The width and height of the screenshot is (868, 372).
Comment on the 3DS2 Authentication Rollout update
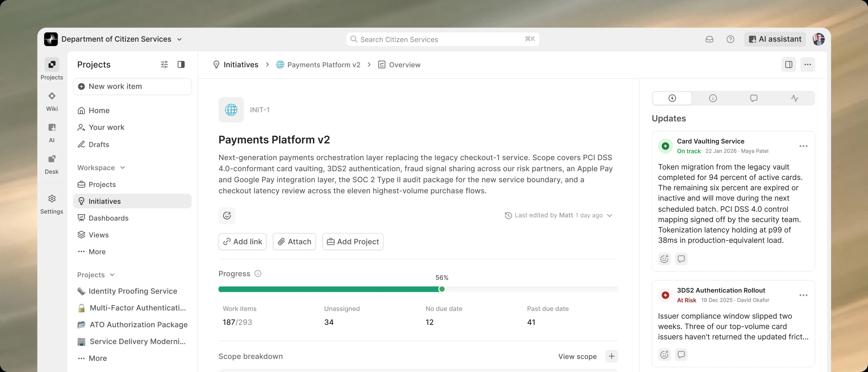(681, 355)
